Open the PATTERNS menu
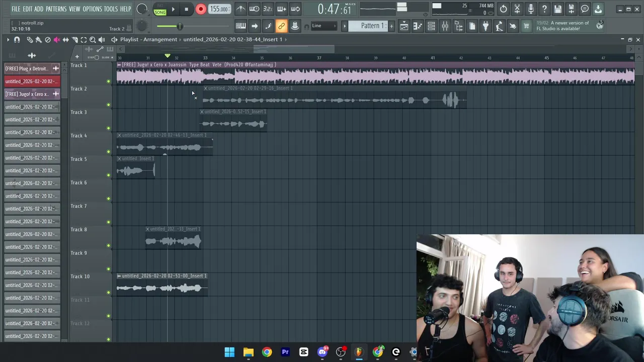The image size is (644, 362). point(56,9)
